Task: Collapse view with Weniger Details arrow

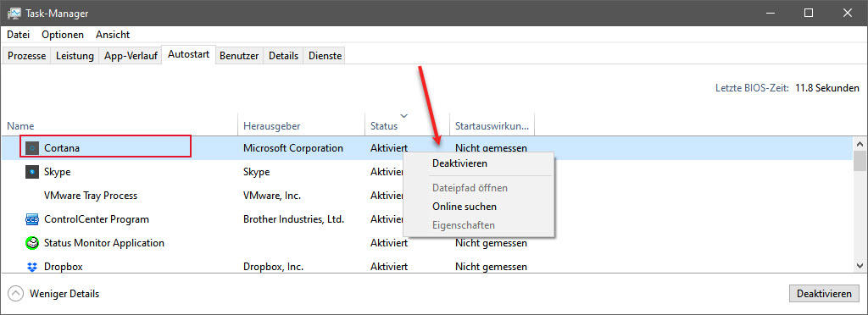Action: point(16,294)
